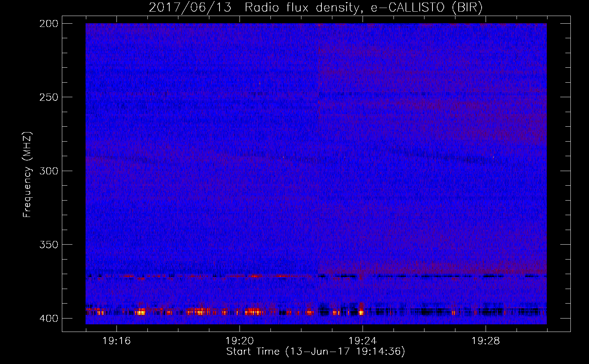
Task: Click the 'Start Time (13-Jun-17 19:14:36)' axis label
Action: (x=316, y=351)
